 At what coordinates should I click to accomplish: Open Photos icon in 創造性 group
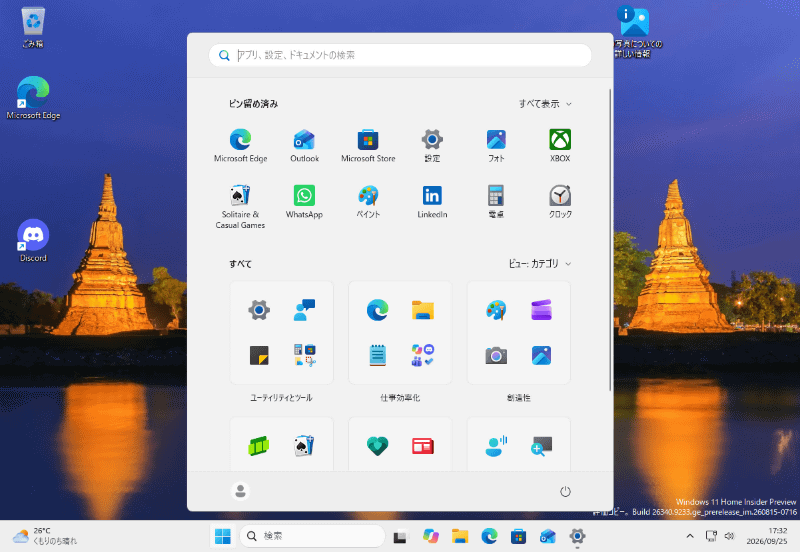(x=541, y=355)
